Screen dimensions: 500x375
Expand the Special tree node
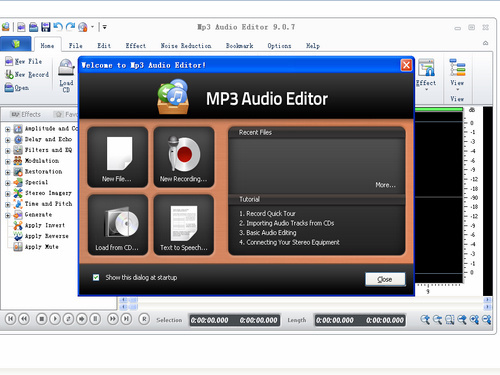[8, 183]
